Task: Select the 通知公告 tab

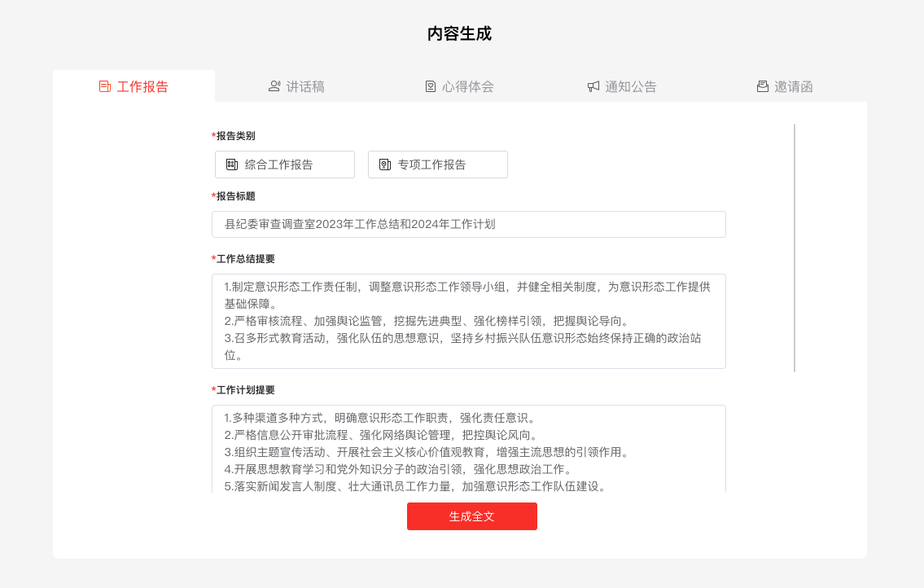Action: pyautogui.click(x=622, y=86)
